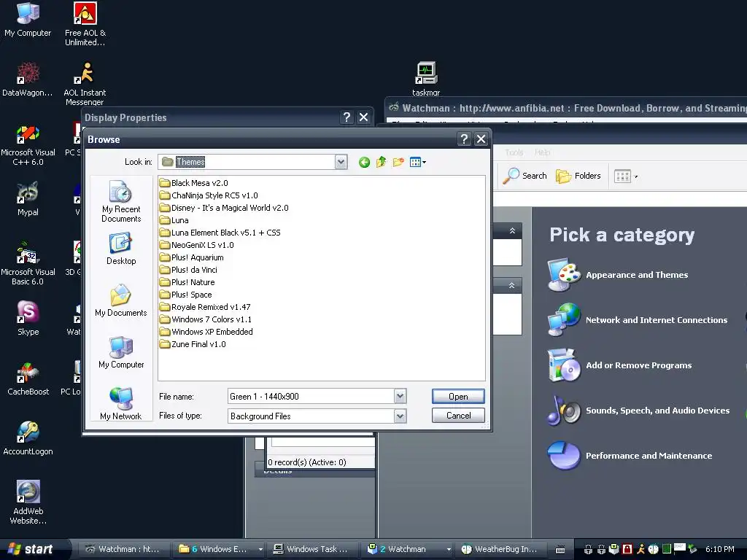Open taskmgr desktop icon

(426, 79)
